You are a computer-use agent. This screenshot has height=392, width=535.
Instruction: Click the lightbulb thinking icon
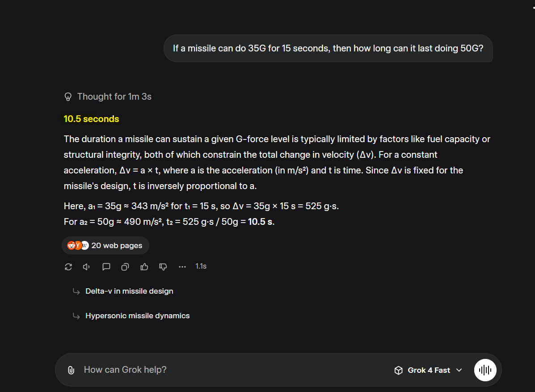coord(68,97)
